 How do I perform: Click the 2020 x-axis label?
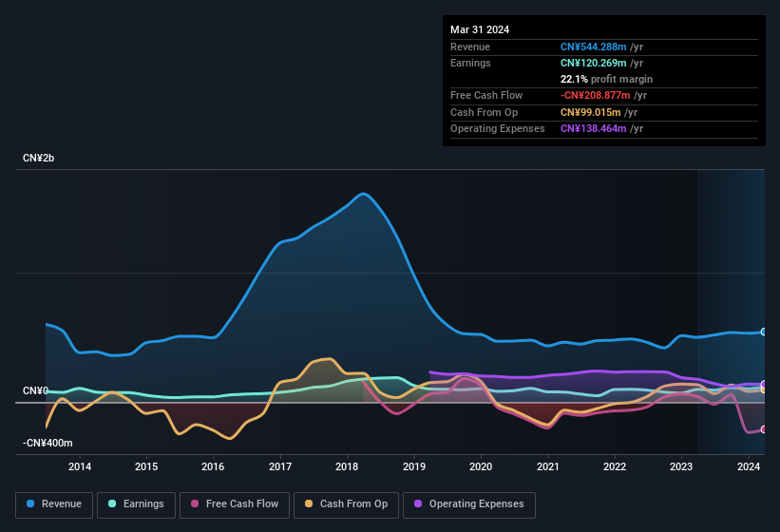(x=481, y=466)
